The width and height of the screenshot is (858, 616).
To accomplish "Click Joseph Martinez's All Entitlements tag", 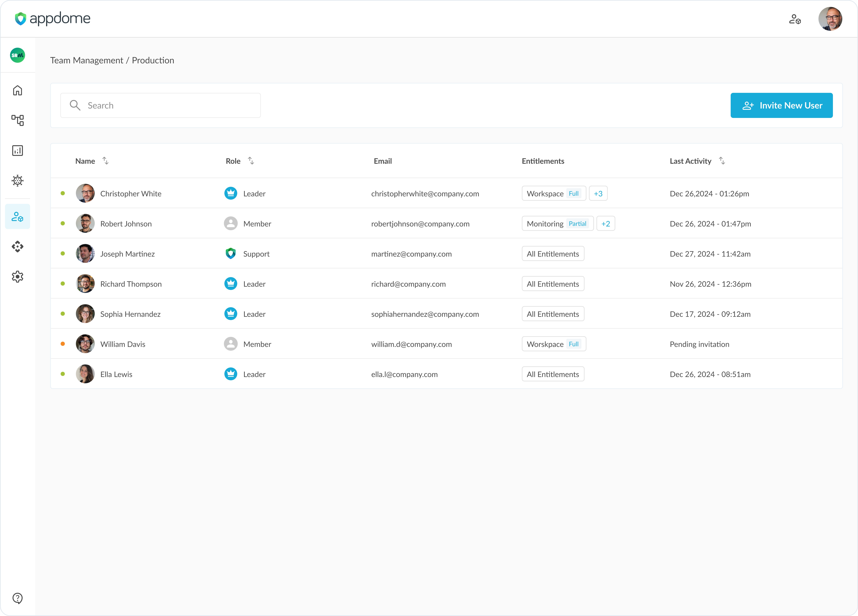I will 553,254.
